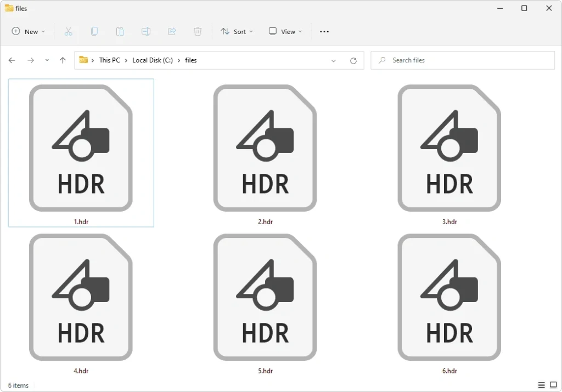Open the New dropdown menu
Screen dimensions: 562x392
tap(28, 31)
